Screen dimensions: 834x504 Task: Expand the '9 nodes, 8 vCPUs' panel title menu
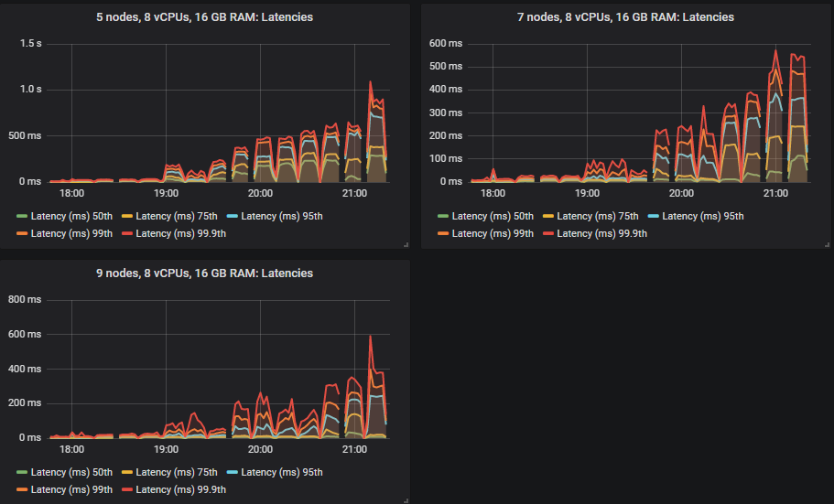point(205,273)
